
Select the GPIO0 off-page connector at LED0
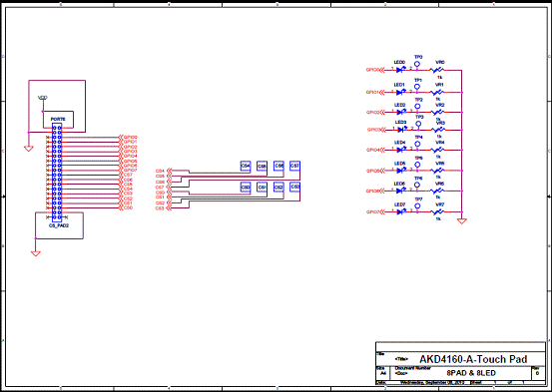[375, 70]
